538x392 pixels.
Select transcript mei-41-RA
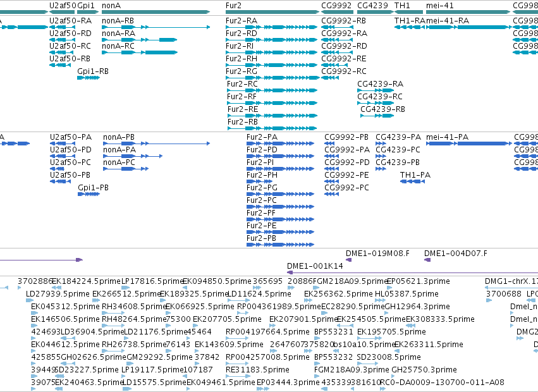tap(469, 27)
